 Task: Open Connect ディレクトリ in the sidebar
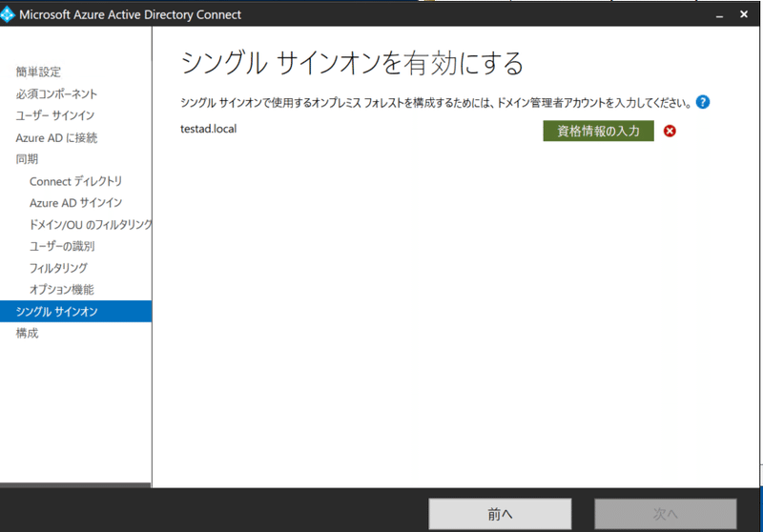click(x=75, y=181)
